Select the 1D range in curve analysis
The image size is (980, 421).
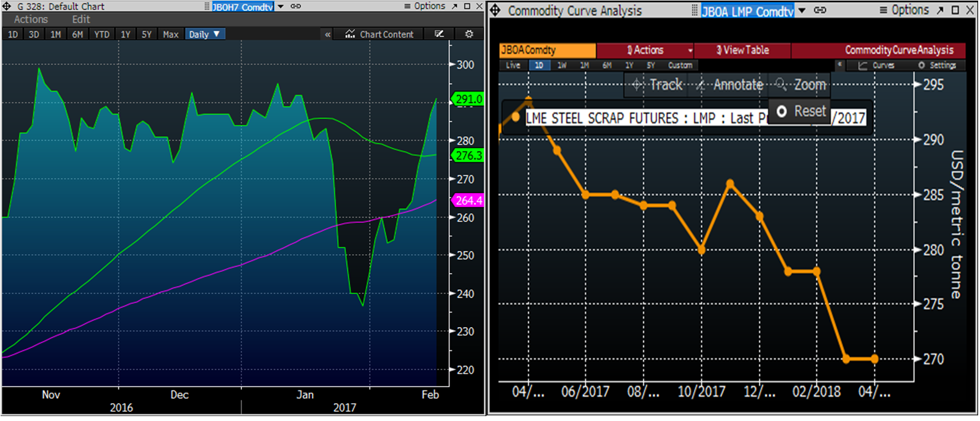(539, 65)
